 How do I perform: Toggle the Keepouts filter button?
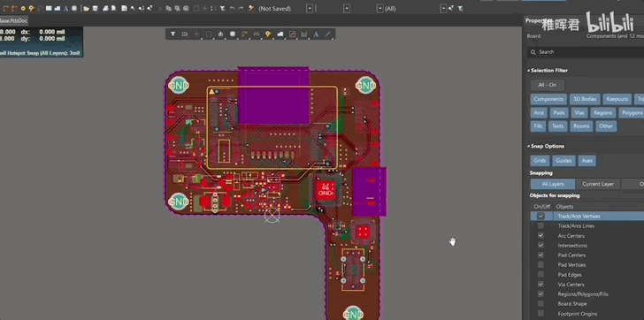point(617,99)
